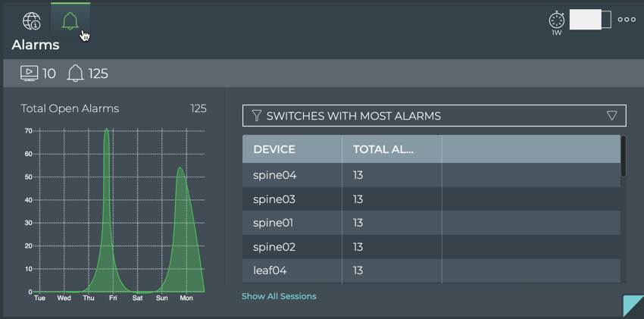This screenshot has width=644, height=319.
Task: Click the monitor icon showing 10 devices
Action: click(30, 73)
